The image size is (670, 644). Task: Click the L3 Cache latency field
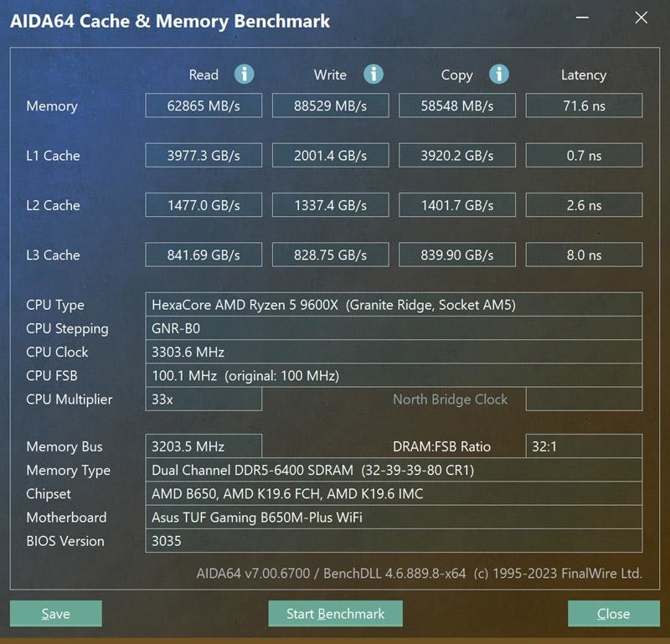(584, 255)
